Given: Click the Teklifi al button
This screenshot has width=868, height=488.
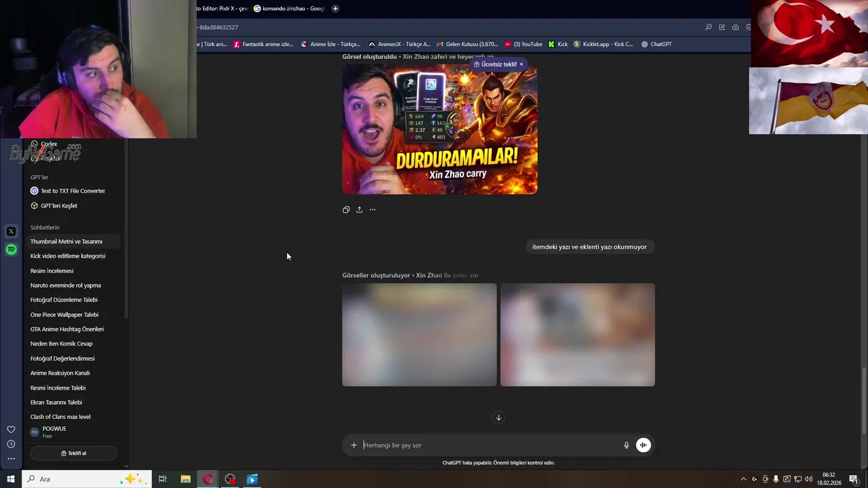Looking at the screenshot, I should click(x=73, y=453).
